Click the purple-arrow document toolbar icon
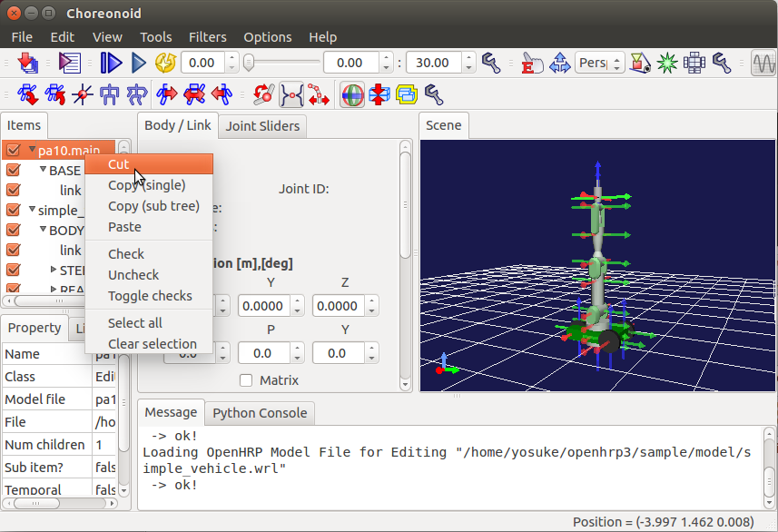This screenshot has width=778, height=532. (x=69, y=63)
